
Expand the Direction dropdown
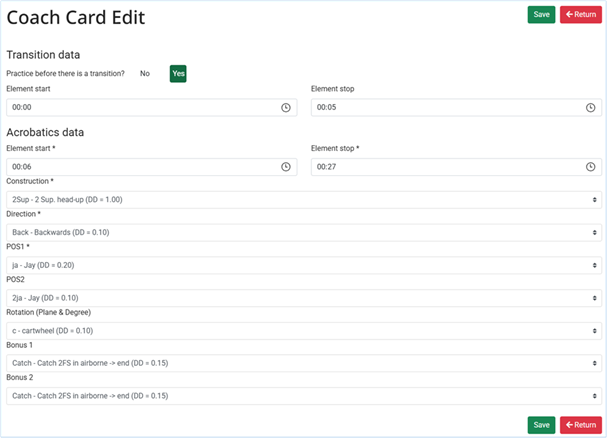302,232
